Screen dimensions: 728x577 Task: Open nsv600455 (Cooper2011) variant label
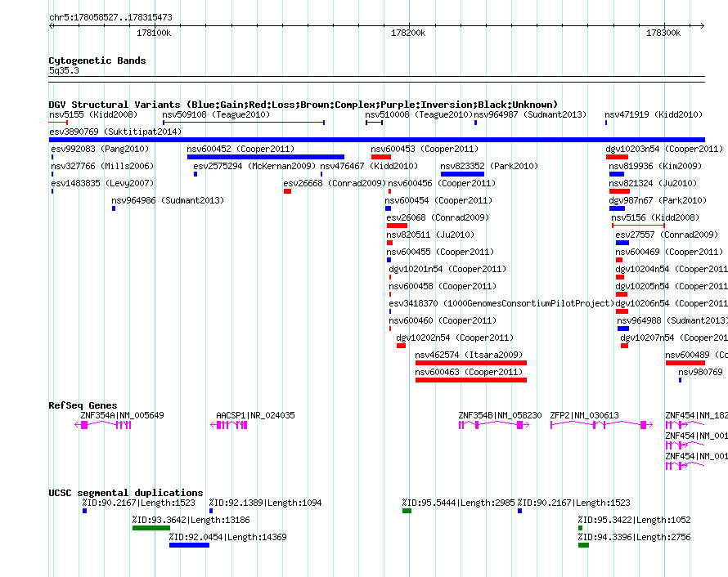(440, 252)
